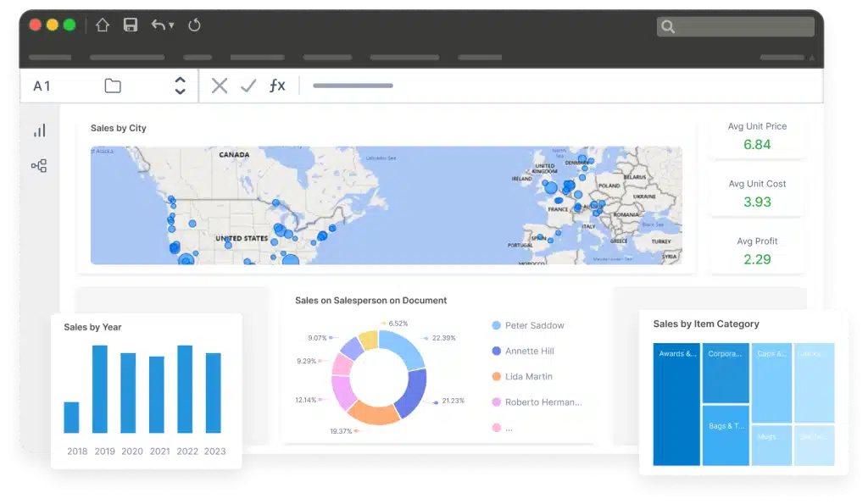Viewport: 868px width, 504px height.
Task: Click the Home icon in title bar
Action: pos(103,25)
